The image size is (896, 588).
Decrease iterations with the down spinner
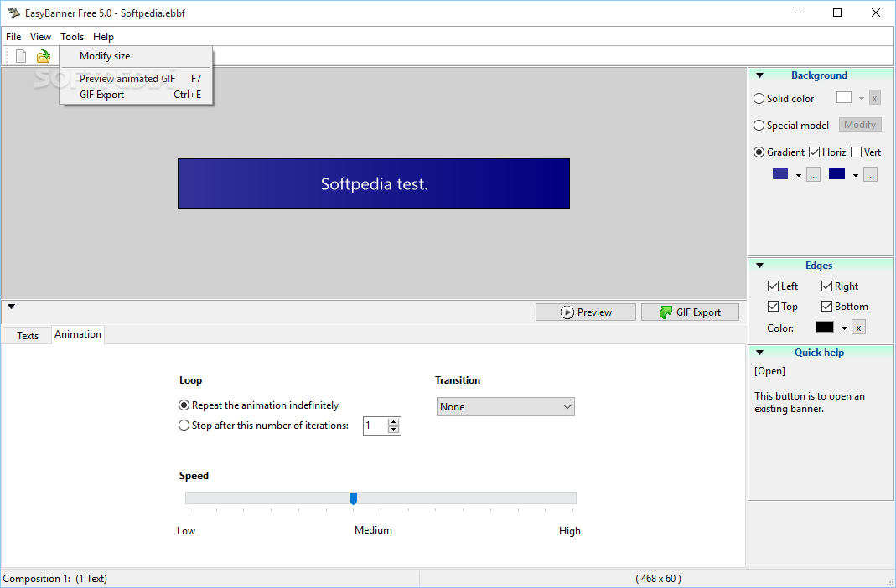393,430
